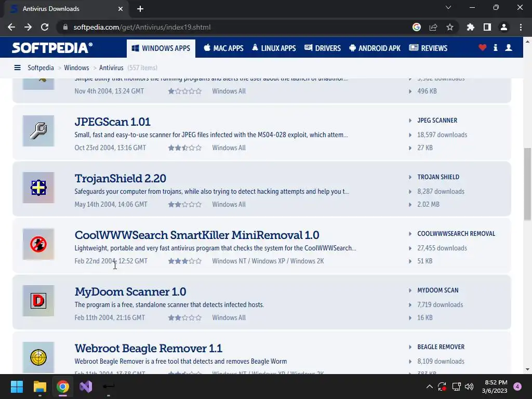
Task: Click the TrojanShield star rating
Action: 185,205
